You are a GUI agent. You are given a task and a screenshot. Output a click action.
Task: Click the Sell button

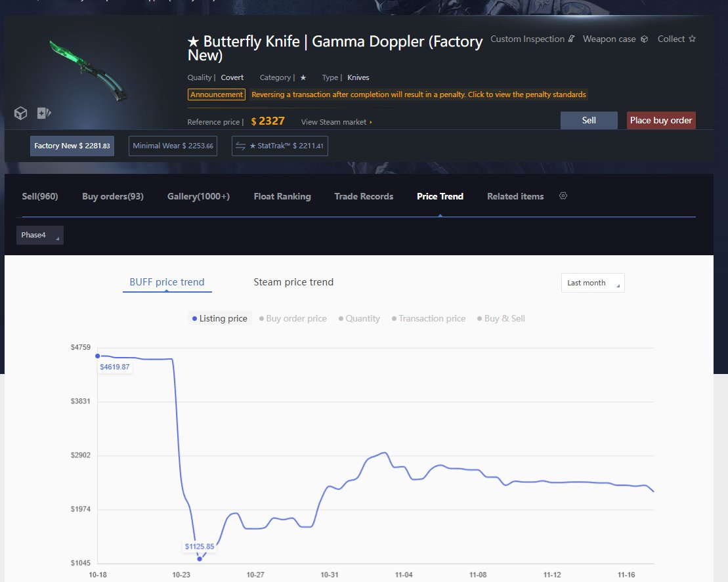(588, 120)
